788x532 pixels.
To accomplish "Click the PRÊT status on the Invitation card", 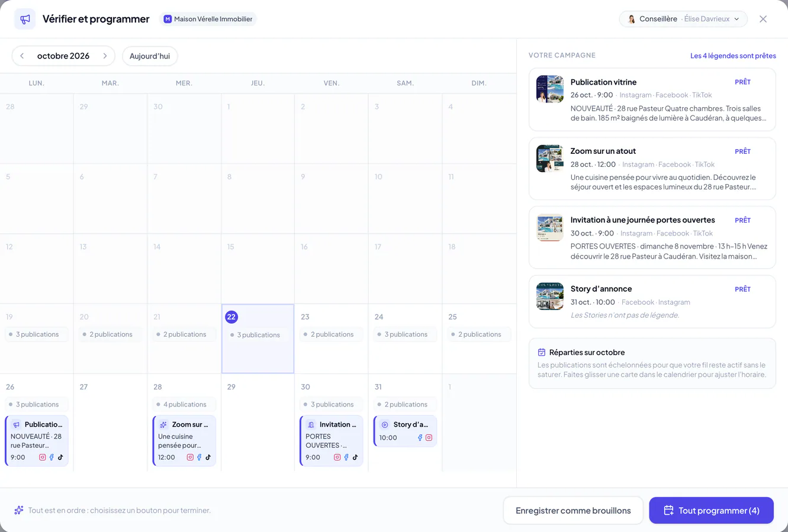I will pyautogui.click(x=742, y=220).
